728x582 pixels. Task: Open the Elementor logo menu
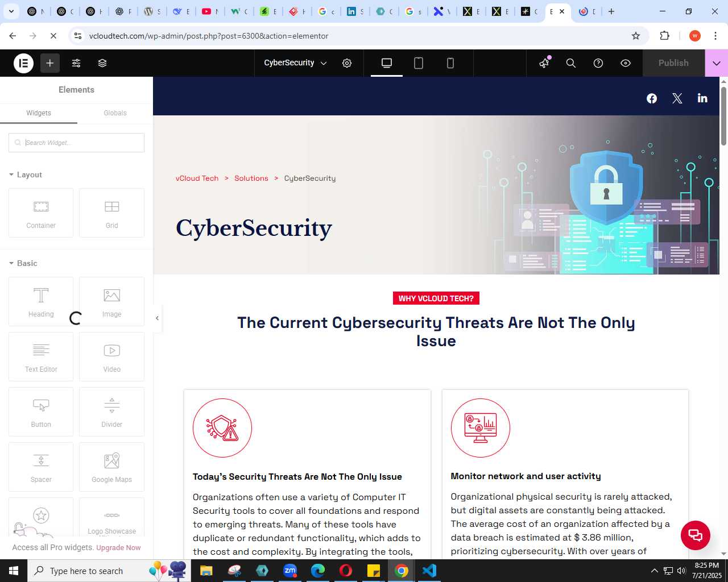coord(24,63)
